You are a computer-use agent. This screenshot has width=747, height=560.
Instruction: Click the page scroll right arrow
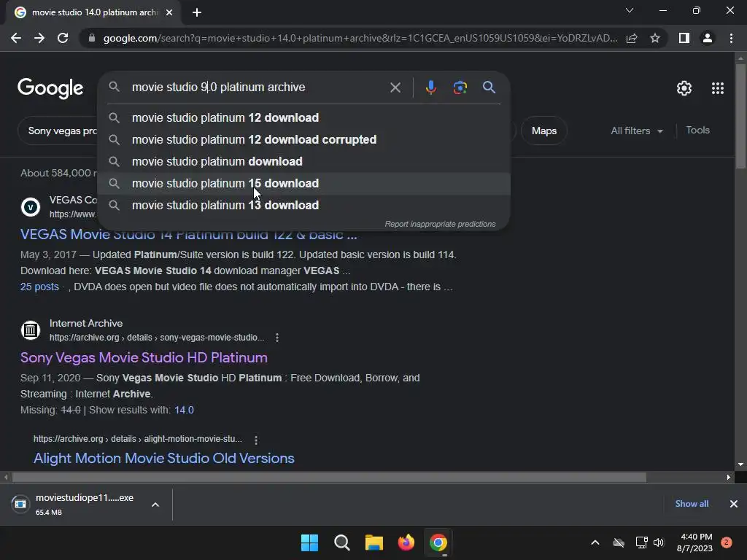pyautogui.click(x=729, y=477)
